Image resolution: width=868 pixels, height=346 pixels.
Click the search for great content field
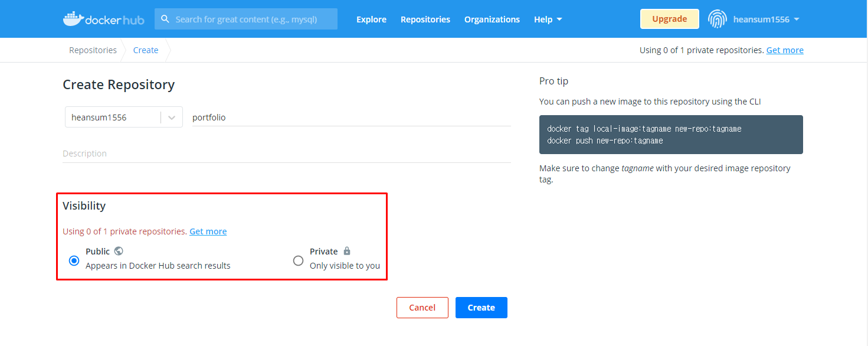tap(246, 19)
